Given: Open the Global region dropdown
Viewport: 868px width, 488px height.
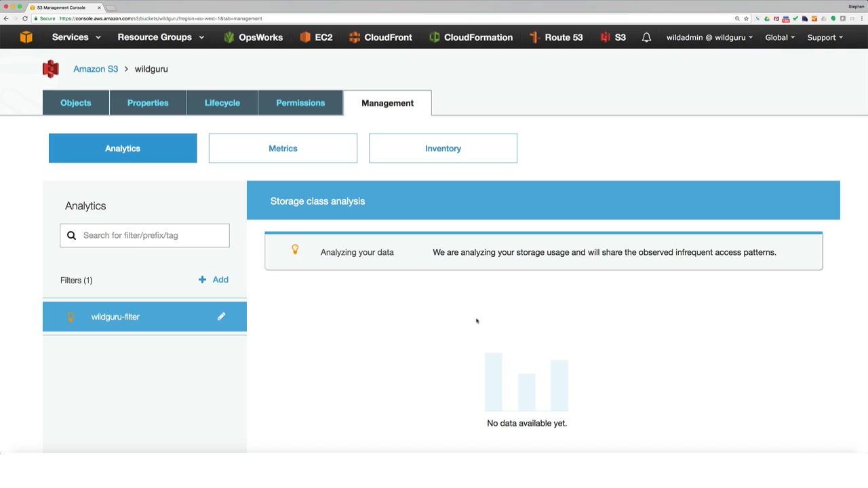Looking at the screenshot, I should tap(780, 37).
